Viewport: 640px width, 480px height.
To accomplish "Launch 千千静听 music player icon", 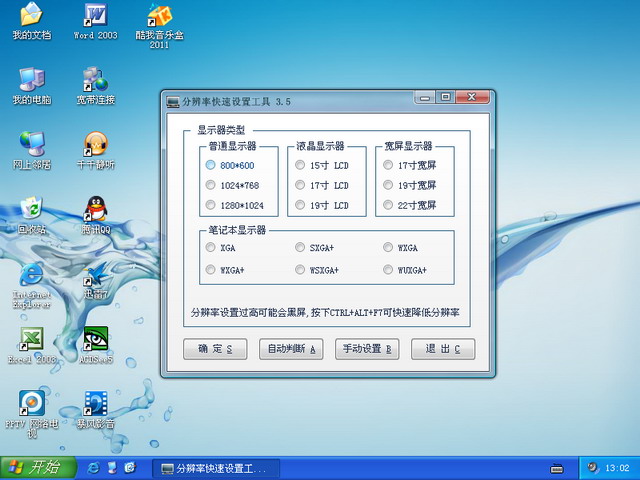I will point(96,151).
